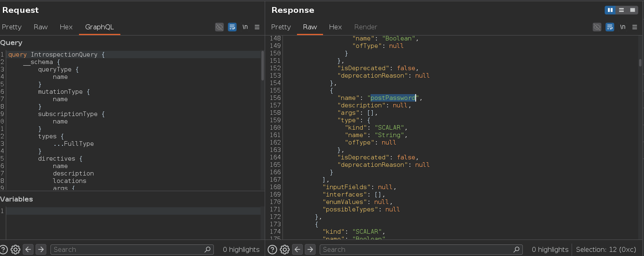Switch to combined tabbed layout view
The width and height of the screenshot is (644, 256).
(632, 10)
